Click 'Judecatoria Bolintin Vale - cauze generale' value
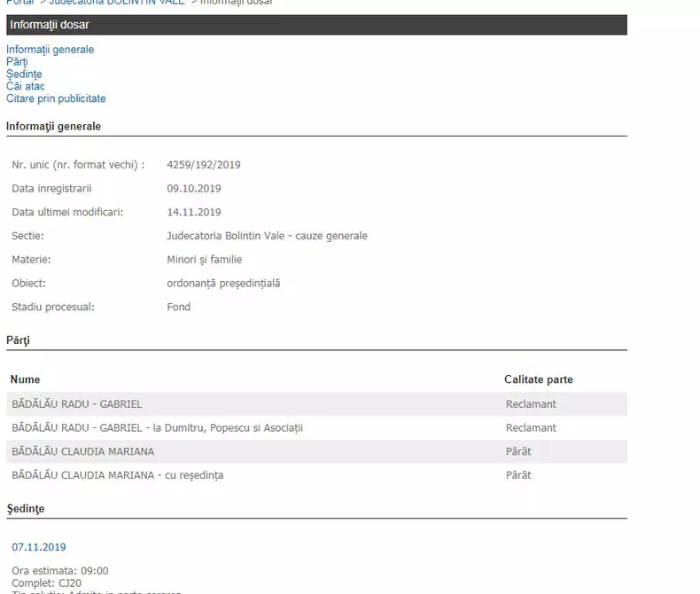The image size is (700, 594). coord(267,237)
